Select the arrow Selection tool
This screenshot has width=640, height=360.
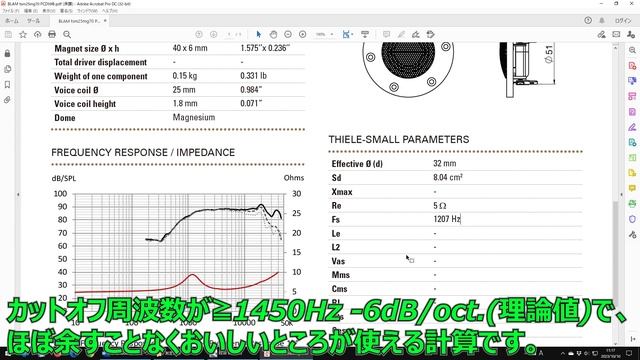click(258, 35)
